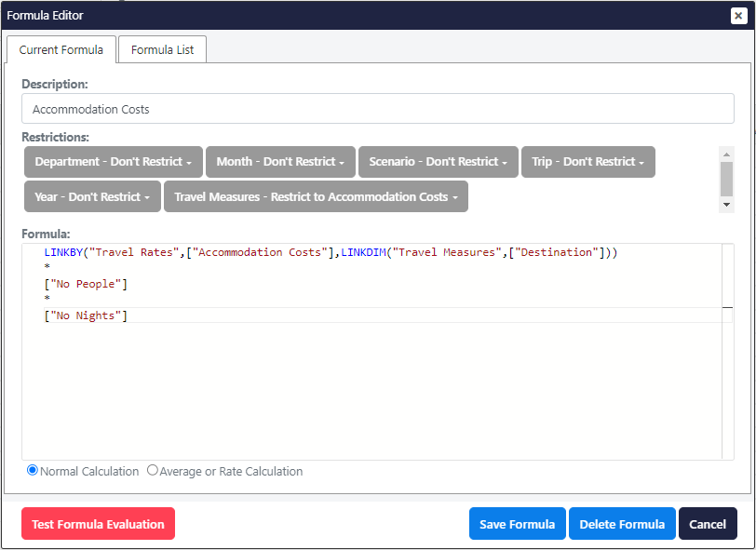This screenshot has width=756, height=550.
Task: Open the Month restriction dropdown
Action: click(x=279, y=162)
